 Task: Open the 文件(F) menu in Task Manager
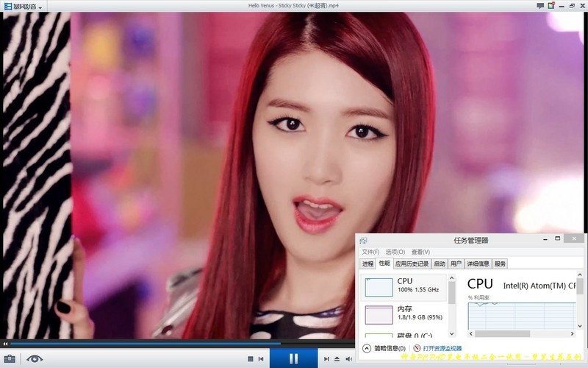(x=370, y=252)
